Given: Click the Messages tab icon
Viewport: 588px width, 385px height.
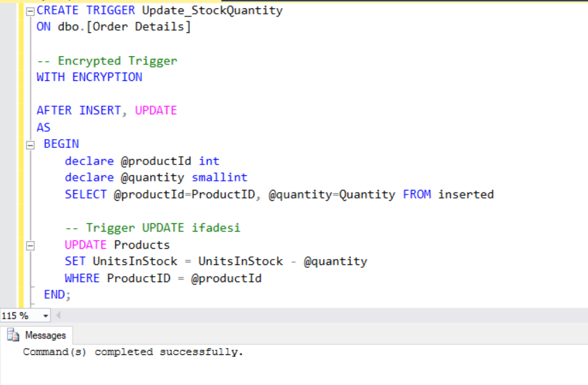Looking at the screenshot, I should click(13, 335).
